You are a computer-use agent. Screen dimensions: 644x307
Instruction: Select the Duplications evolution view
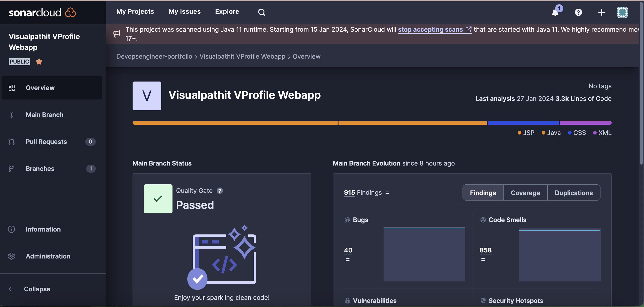pos(574,193)
